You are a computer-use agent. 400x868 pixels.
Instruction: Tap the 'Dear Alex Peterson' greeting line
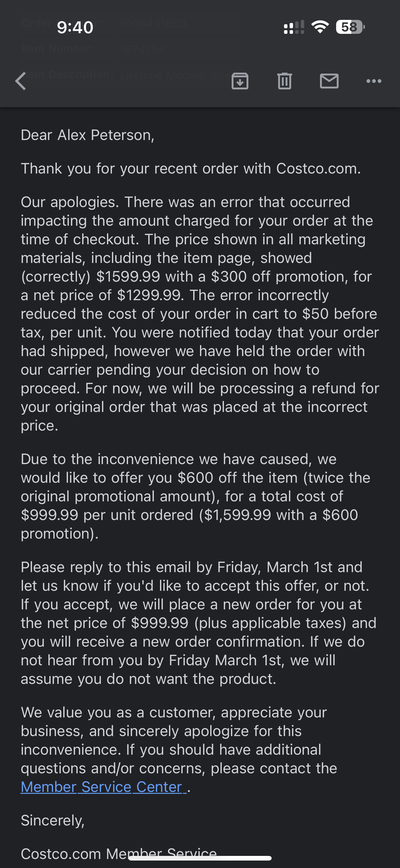tap(87, 135)
